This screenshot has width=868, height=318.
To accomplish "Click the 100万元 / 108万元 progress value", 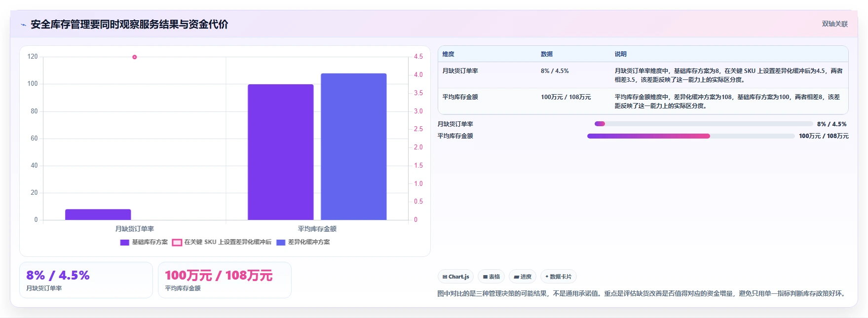I will click(824, 136).
